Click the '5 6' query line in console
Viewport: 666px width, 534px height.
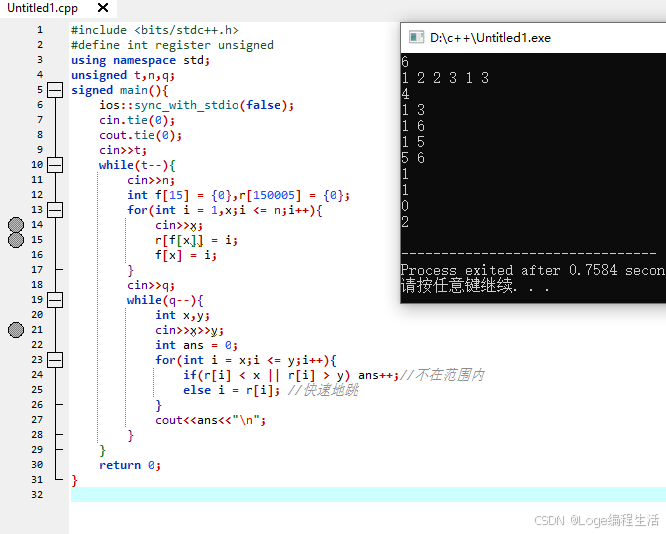click(413, 158)
